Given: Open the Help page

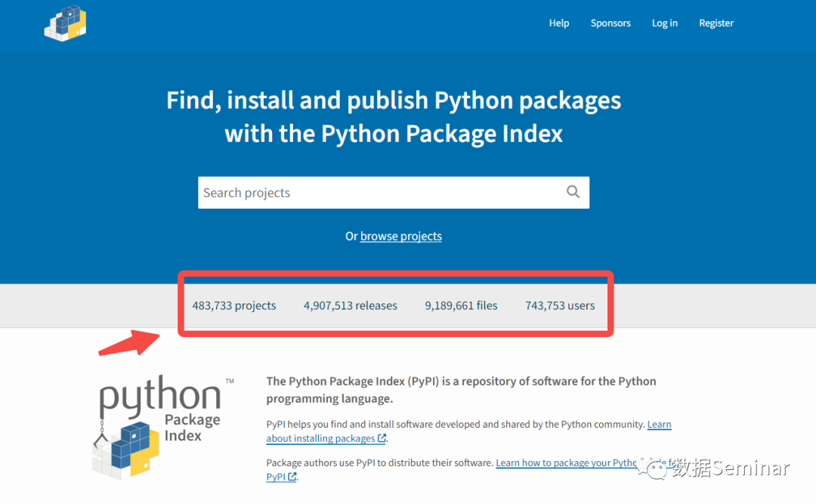Looking at the screenshot, I should 559,23.
